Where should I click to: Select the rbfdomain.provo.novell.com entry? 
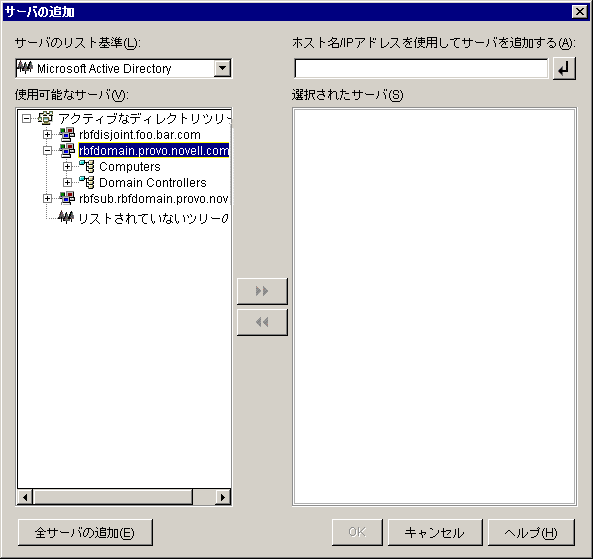pyautogui.click(x=154, y=151)
